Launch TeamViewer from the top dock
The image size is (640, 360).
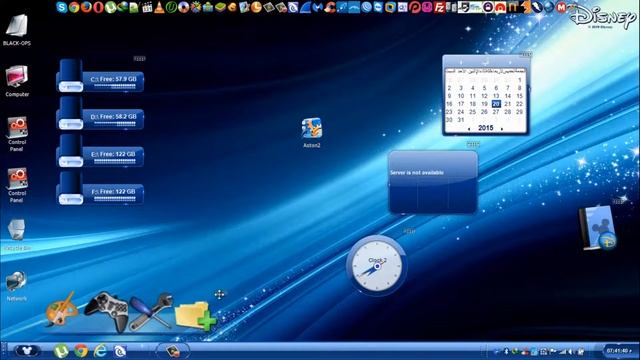378,7
